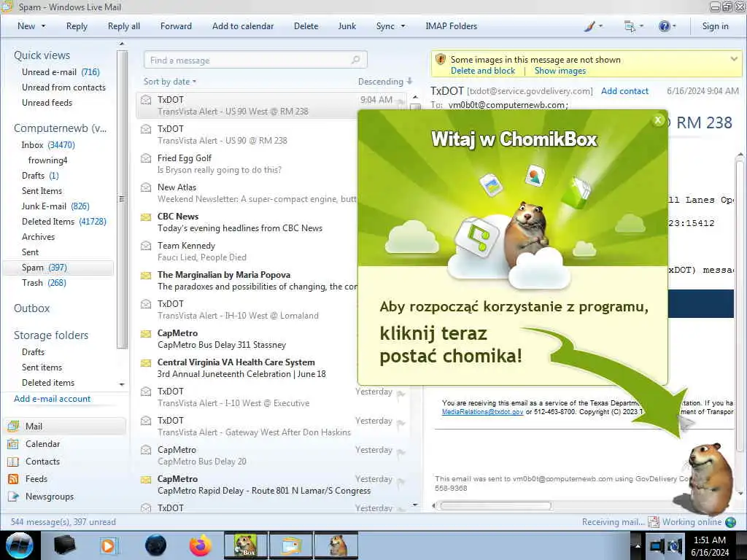747x560 pixels.
Task: Select Deleted Items (41728) folder
Action: pyautogui.click(x=64, y=222)
